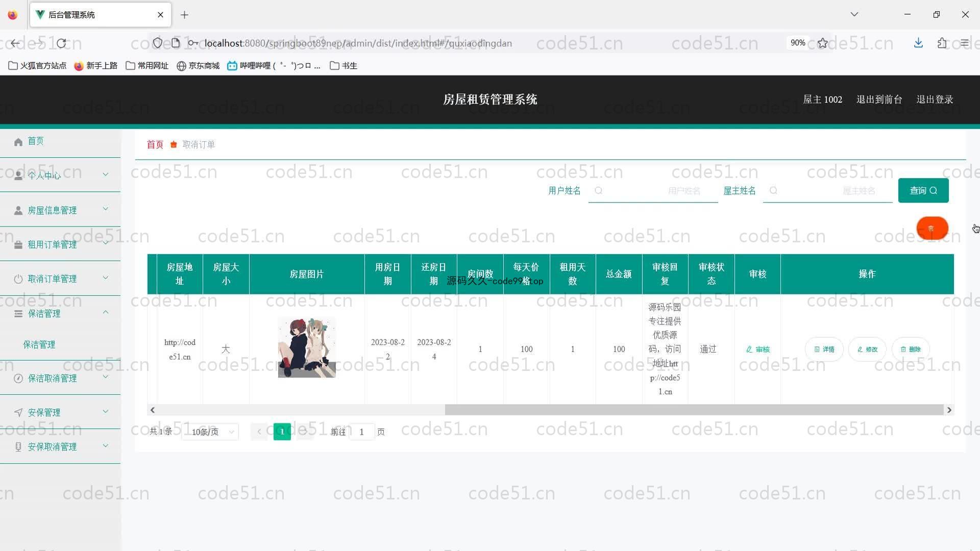
Task: Open the 新手上路 bookmark
Action: click(96, 65)
